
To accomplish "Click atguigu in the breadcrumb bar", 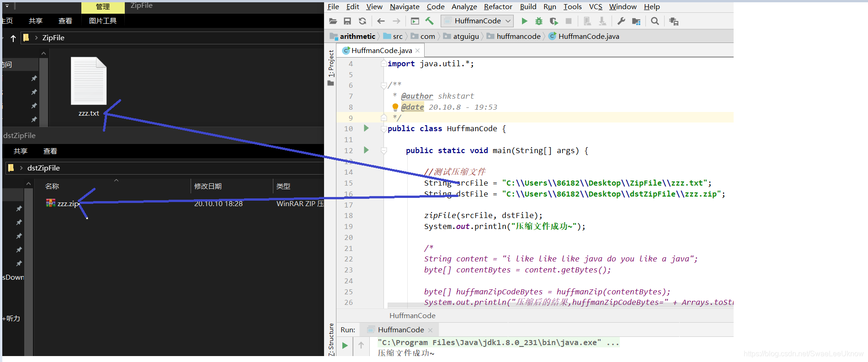I will point(461,36).
